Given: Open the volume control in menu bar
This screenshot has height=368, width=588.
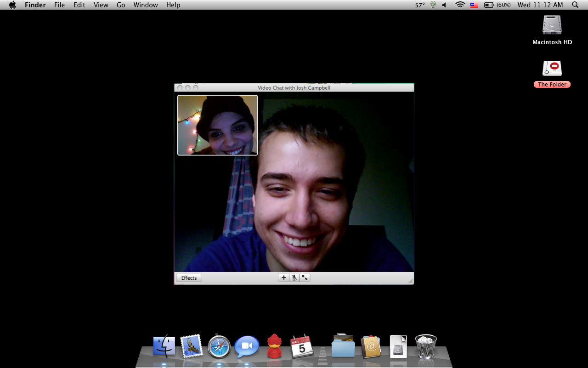Looking at the screenshot, I should (445, 5).
